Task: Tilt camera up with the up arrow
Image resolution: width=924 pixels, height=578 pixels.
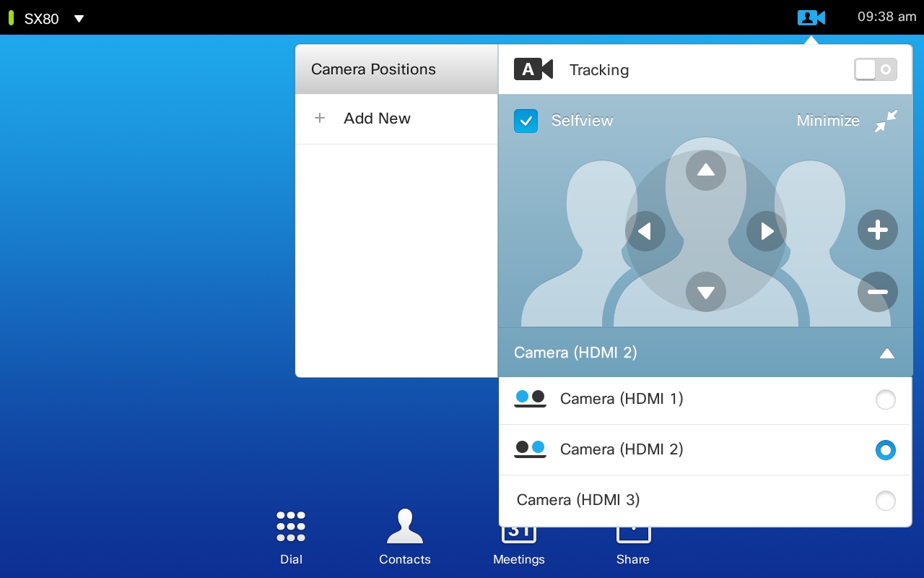Action: (x=706, y=171)
